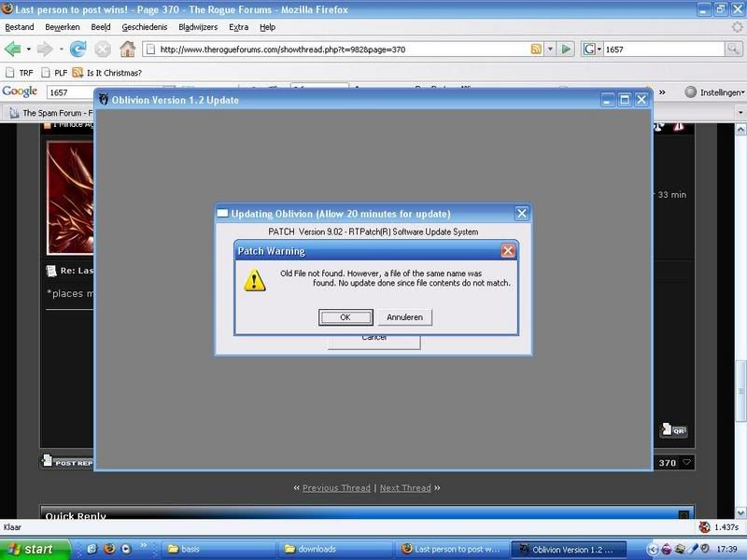This screenshot has width=747, height=560.
Task: Reload the page in Firefox
Action: [x=78, y=49]
